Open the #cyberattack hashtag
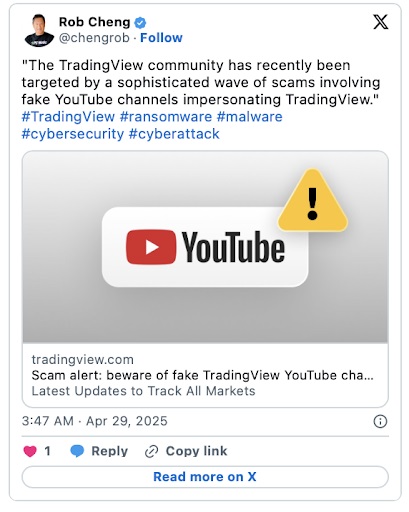Viewport: 409px width, 512px height. [x=174, y=134]
